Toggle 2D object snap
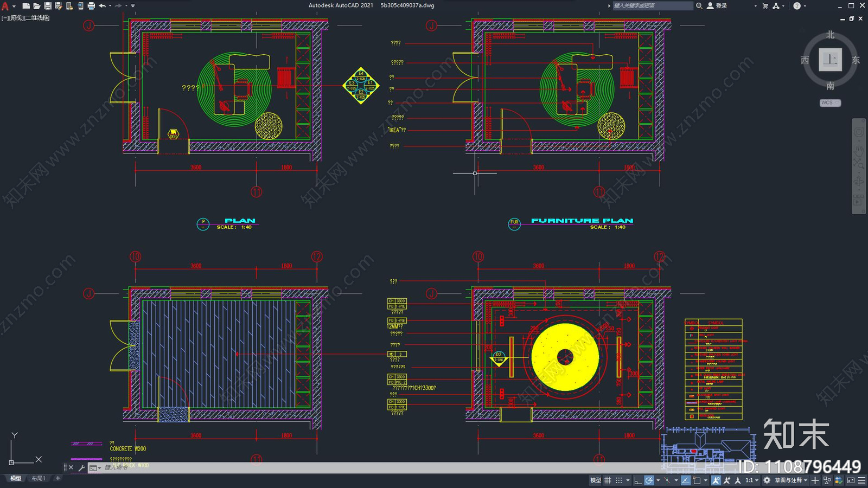 697,480
